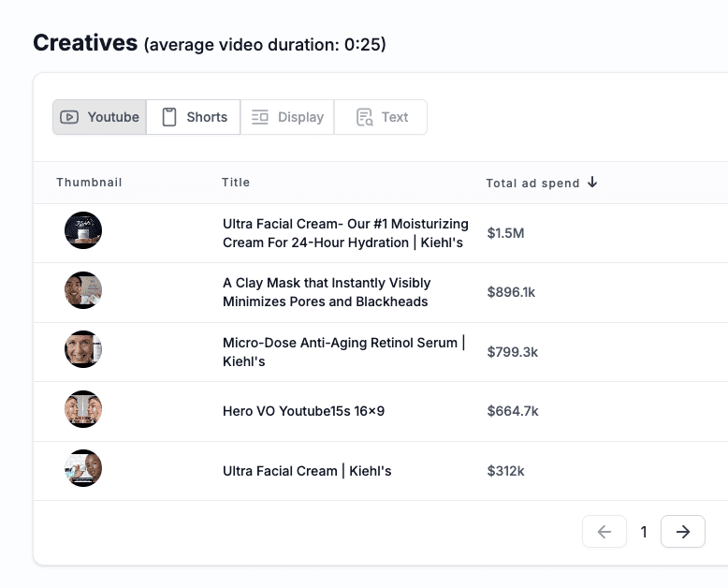Click the sort arrow beside Total ad spend
Viewport: 728px width, 588px height.
[592, 183]
